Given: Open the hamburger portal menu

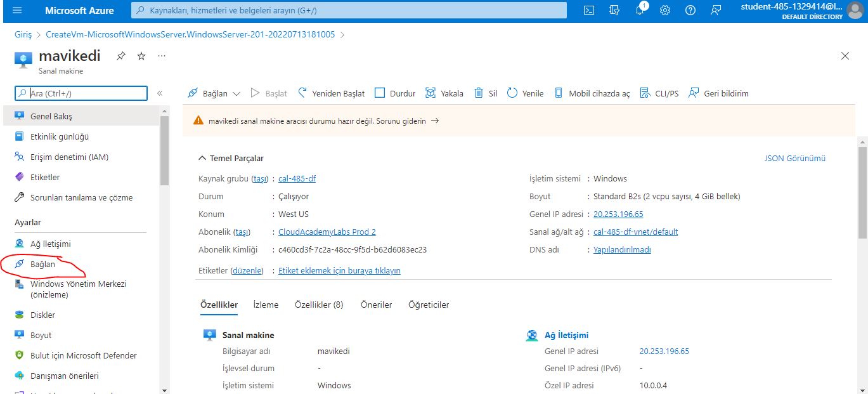Looking at the screenshot, I should [17, 10].
